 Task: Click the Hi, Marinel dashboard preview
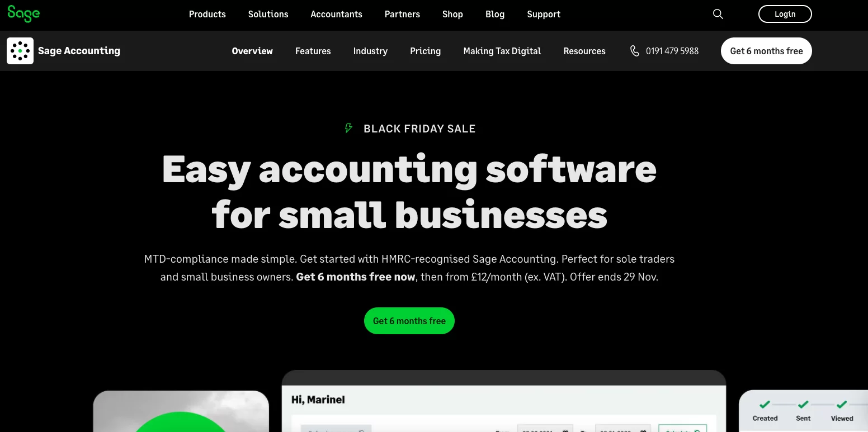coord(504,401)
